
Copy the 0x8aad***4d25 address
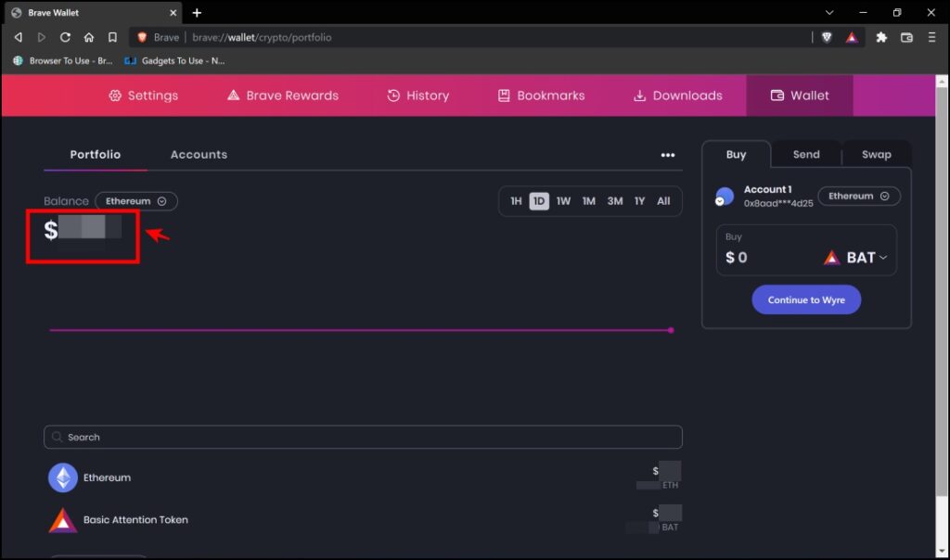778,203
